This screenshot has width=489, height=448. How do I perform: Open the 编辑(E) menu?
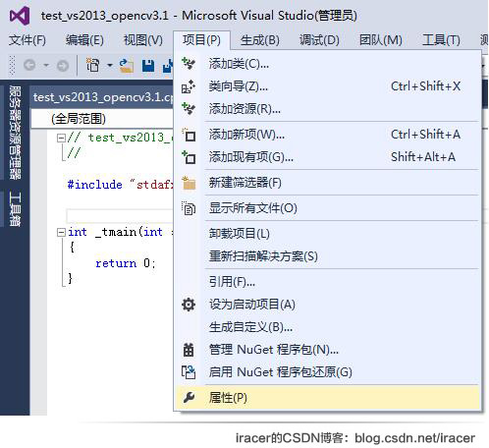coord(84,40)
